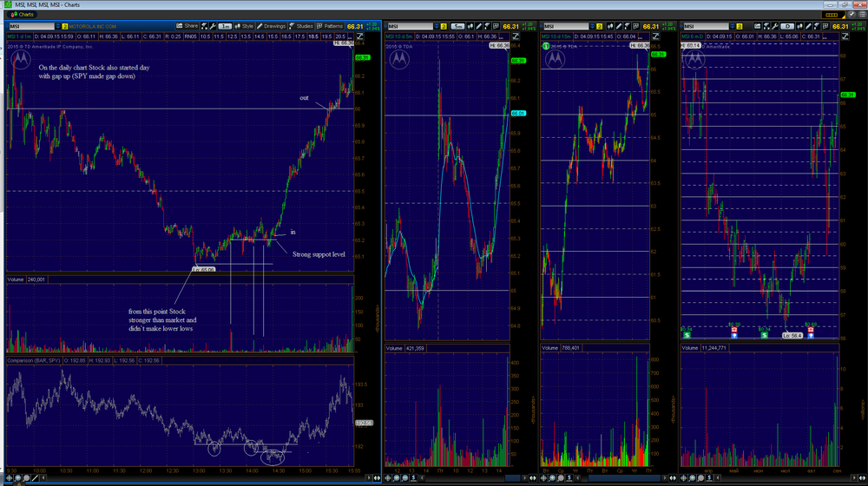This screenshot has width=868, height=486.
Task: Click the Patterns icon in the 15m chart
Action: [636, 27]
